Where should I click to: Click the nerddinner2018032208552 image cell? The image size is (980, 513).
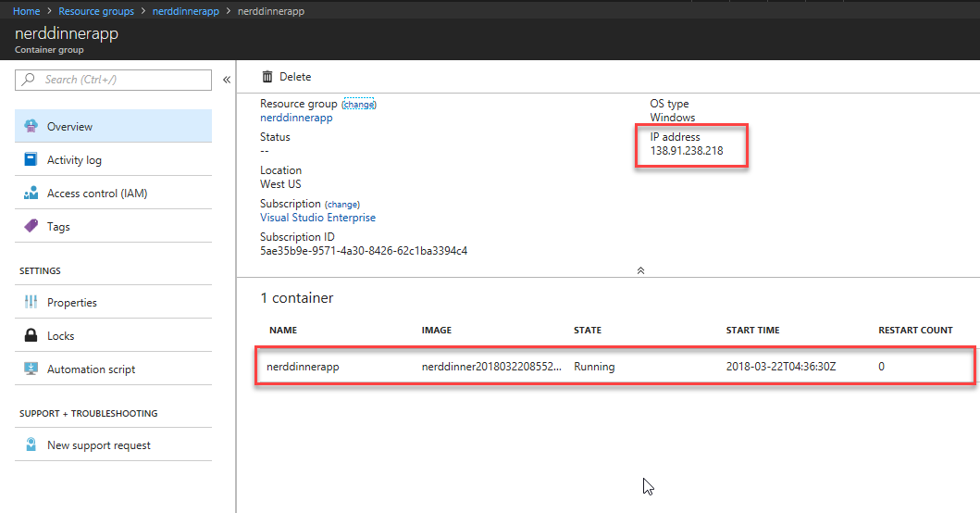click(x=491, y=367)
